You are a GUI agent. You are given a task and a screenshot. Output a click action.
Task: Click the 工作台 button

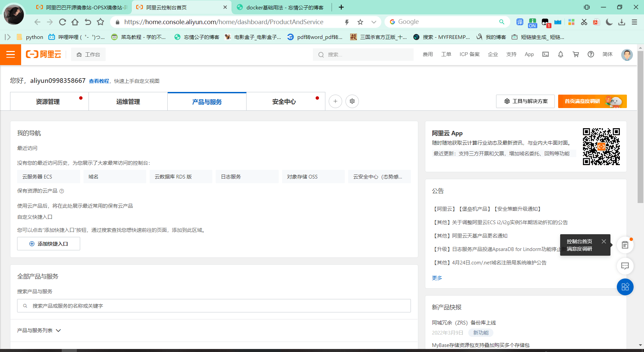coord(88,54)
